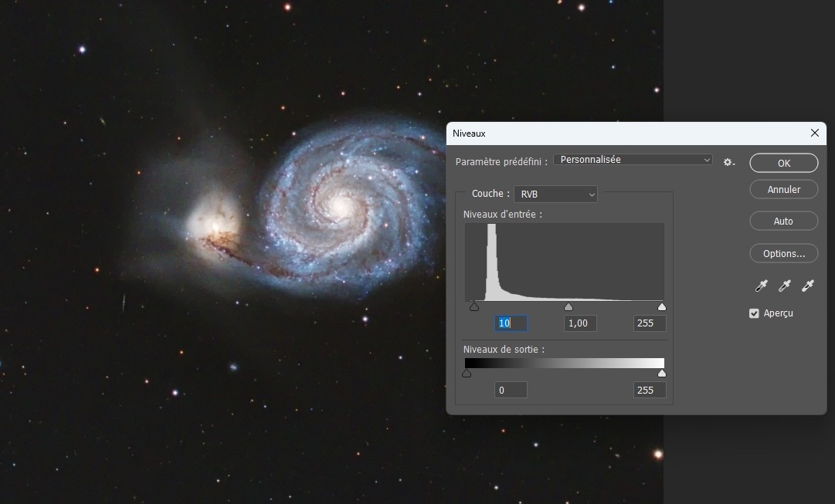Confirm levels with the OK button
The width and height of the screenshot is (835, 504).
click(x=784, y=164)
